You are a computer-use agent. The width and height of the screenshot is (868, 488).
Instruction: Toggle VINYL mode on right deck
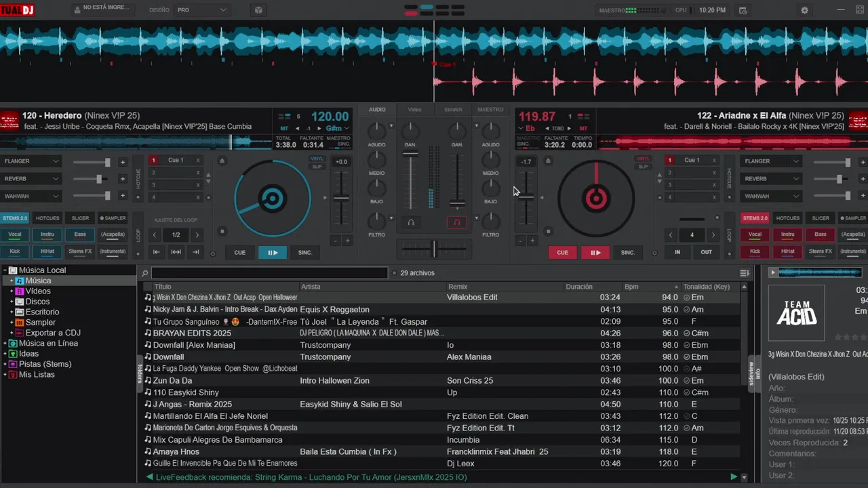coord(643,159)
